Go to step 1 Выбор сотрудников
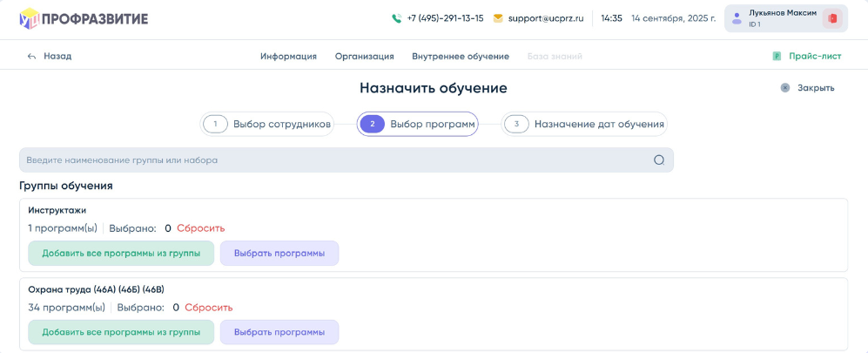Image resolution: width=868 pixels, height=353 pixels. 268,125
